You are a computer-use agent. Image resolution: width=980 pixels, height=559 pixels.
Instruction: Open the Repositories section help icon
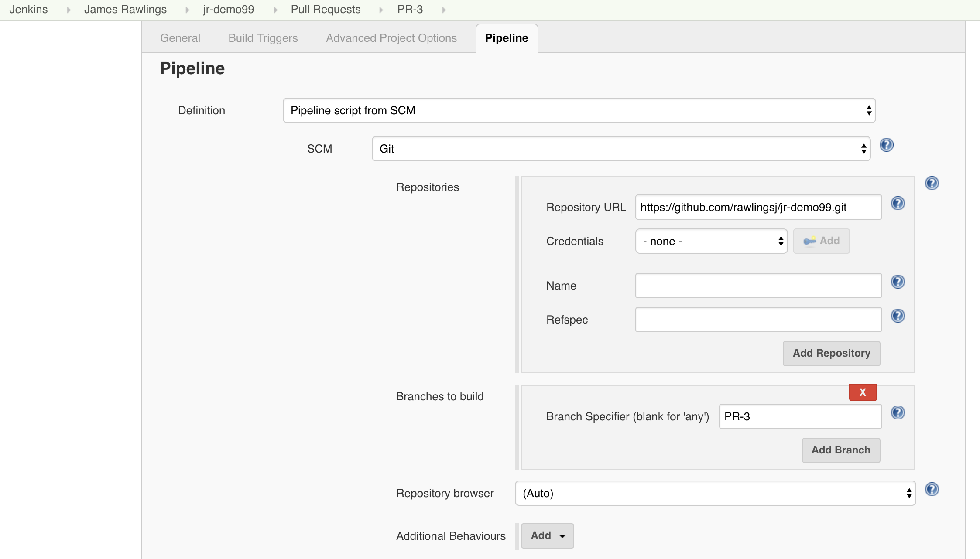pos(932,183)
